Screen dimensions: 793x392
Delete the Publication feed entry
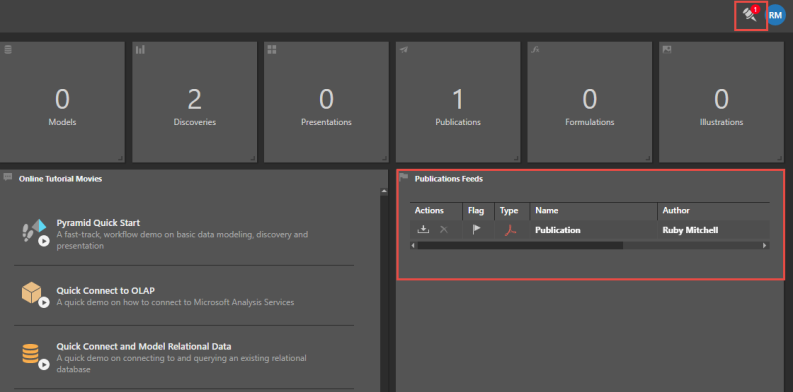point(444,230)
